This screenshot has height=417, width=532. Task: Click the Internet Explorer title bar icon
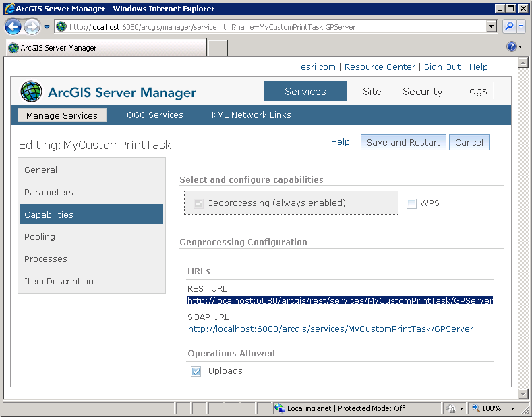pyautogui.click(x=9, y=9)
